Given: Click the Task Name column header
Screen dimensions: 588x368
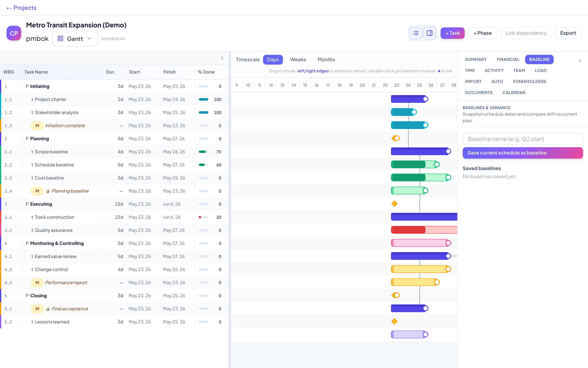Looking at the screenshot, I should pos(36,72).
